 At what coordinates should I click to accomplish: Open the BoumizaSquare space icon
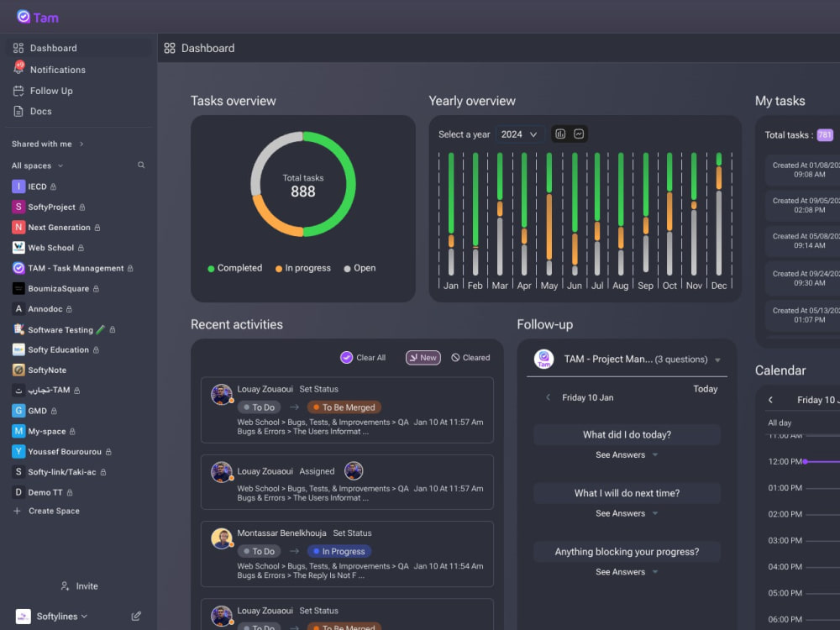tap(18, 288)
